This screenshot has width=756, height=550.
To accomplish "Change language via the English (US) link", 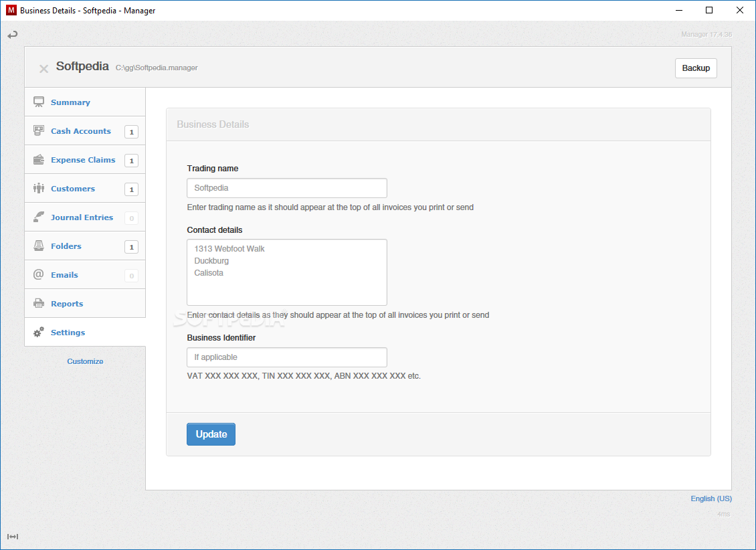I will (x=711, y=498).
